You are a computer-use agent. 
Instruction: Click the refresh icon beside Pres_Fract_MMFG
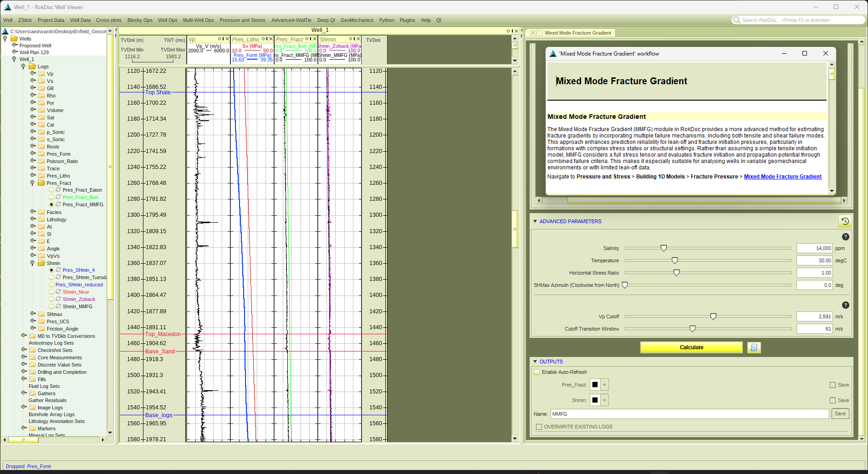[58, 204]
